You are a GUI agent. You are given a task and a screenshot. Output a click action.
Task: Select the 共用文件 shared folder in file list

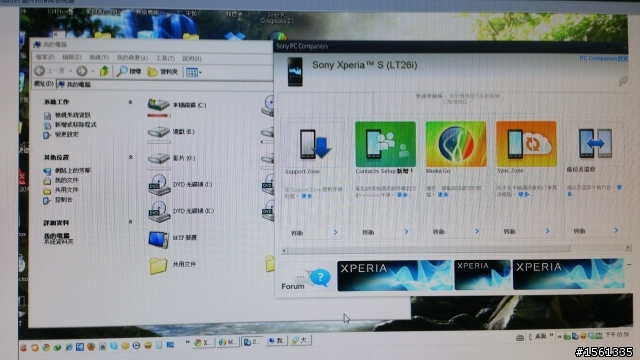(x=158, y=266)
